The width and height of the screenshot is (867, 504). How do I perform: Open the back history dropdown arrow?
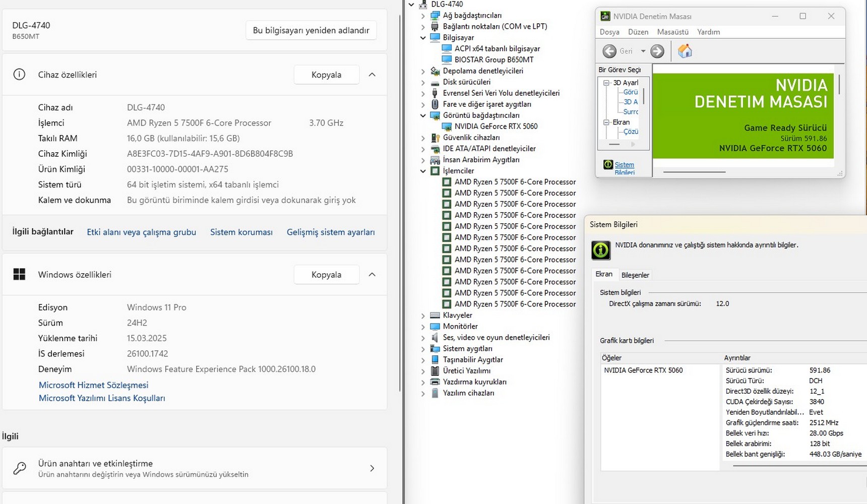(643, 51)
